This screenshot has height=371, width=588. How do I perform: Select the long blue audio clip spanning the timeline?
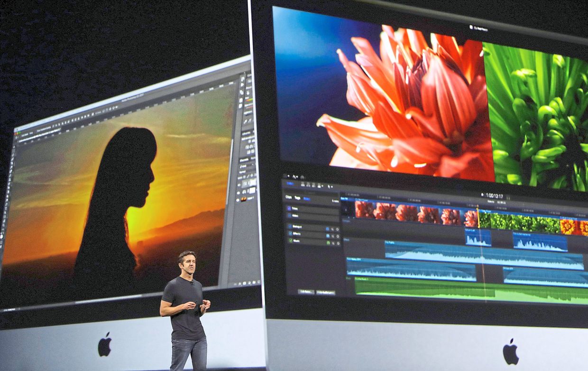[484, 255]
